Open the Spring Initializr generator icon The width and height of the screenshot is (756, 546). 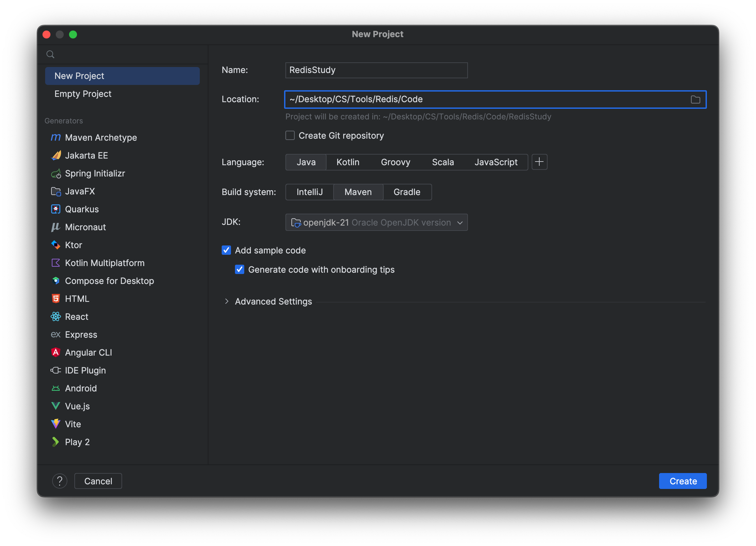point(56,173)
